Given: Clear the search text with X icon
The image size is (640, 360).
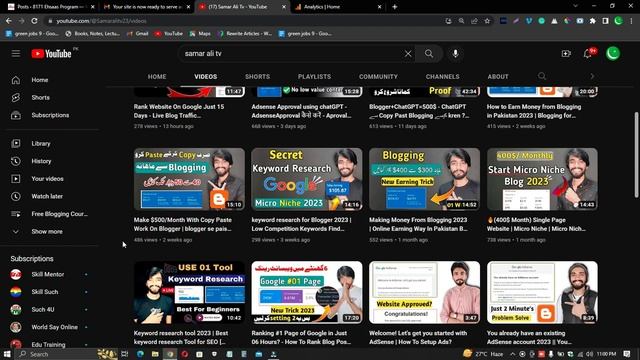Looking at the screenshot, I should click(408, 53).
